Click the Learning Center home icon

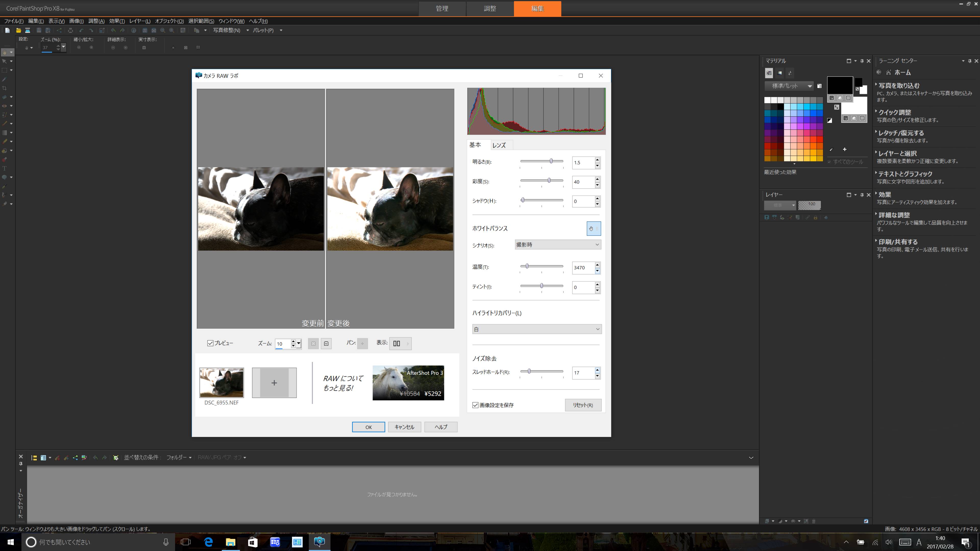tap(888, 72)
